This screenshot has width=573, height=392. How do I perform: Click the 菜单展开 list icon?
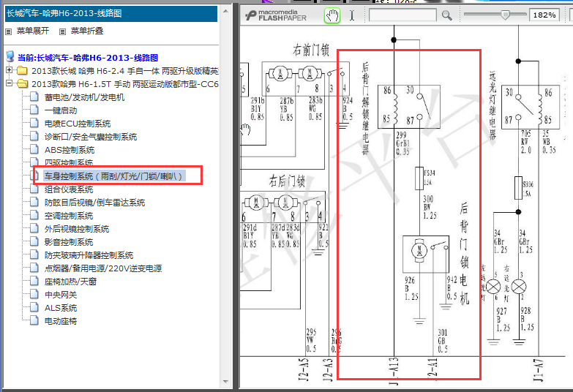(x=8, y=31)
